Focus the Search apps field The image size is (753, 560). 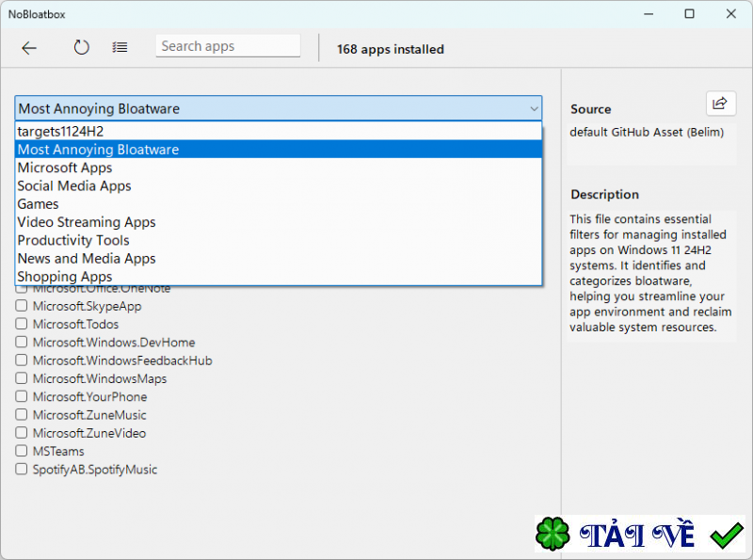coord(228,46)
